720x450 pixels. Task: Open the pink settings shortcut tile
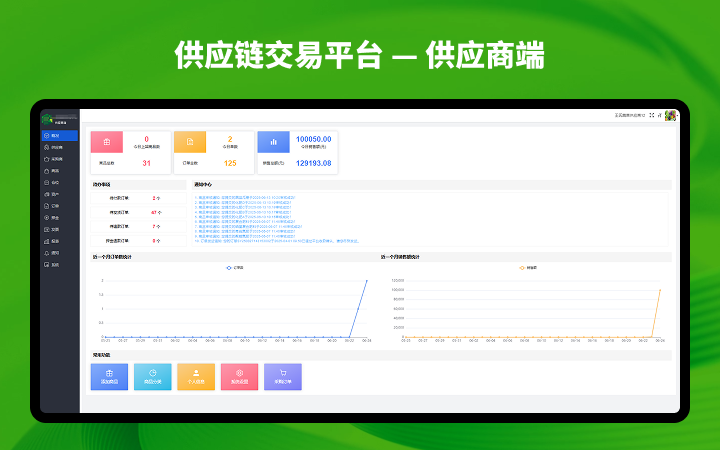tap(239, 376)
